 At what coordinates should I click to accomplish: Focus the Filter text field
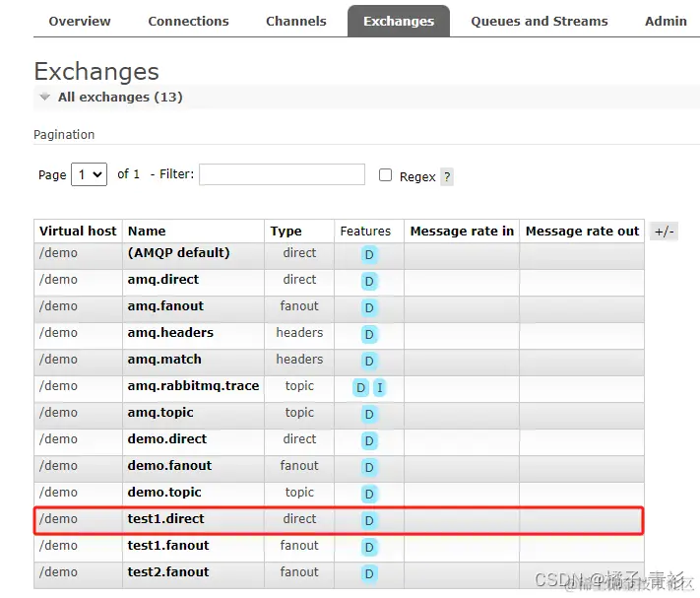pos(283,174)
